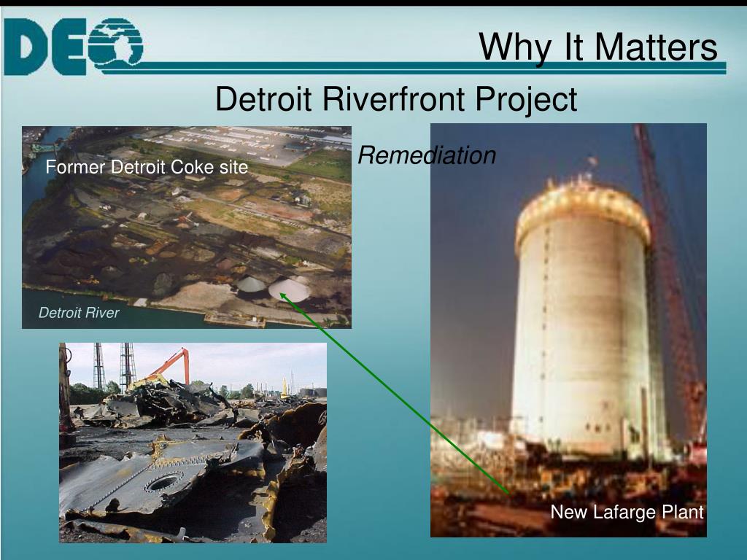Click the 'Former Detroit Coke site' caption
The width and height of the screenshot is (747, 560).
point(147,167)
